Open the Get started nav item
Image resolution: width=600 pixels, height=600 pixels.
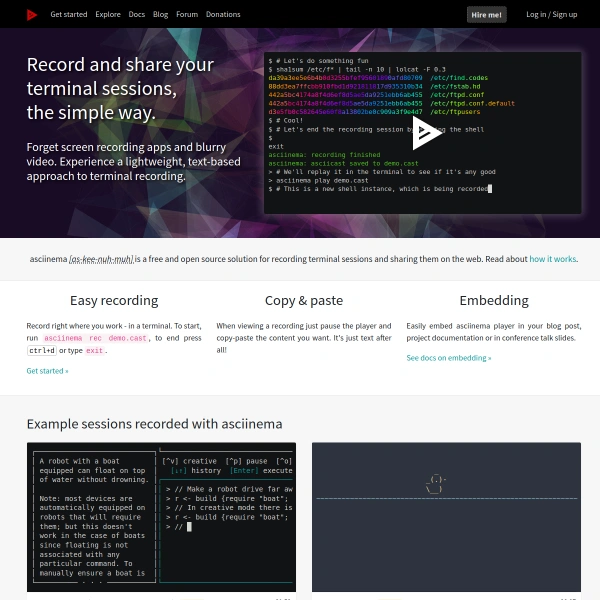(69, 15)
